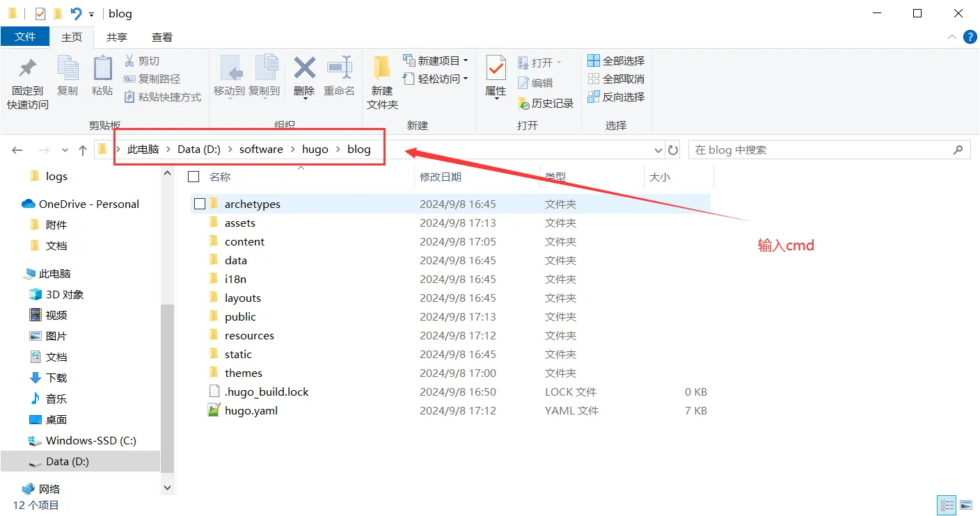Click the 复制 icon in the ribbon

(x=68, y=68)
